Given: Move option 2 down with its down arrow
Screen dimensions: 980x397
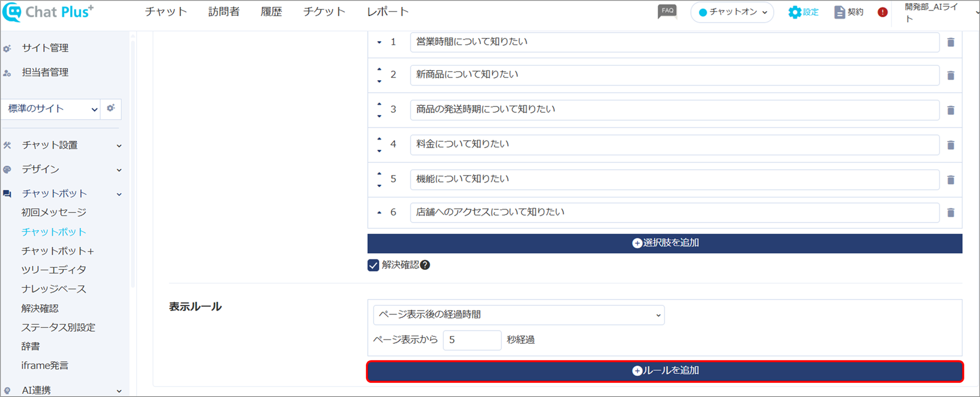Looking at the screenshot, I should pyautogui.click(x=379, y=81).
